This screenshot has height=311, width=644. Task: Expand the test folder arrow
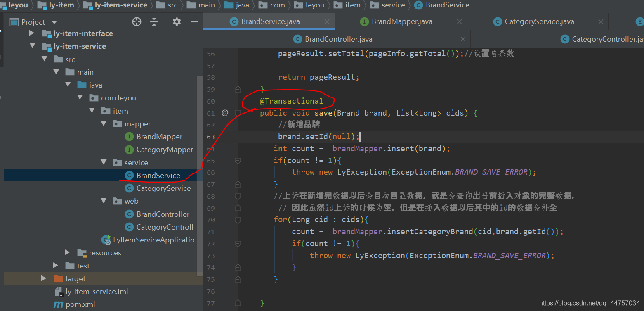coord(55,266)
